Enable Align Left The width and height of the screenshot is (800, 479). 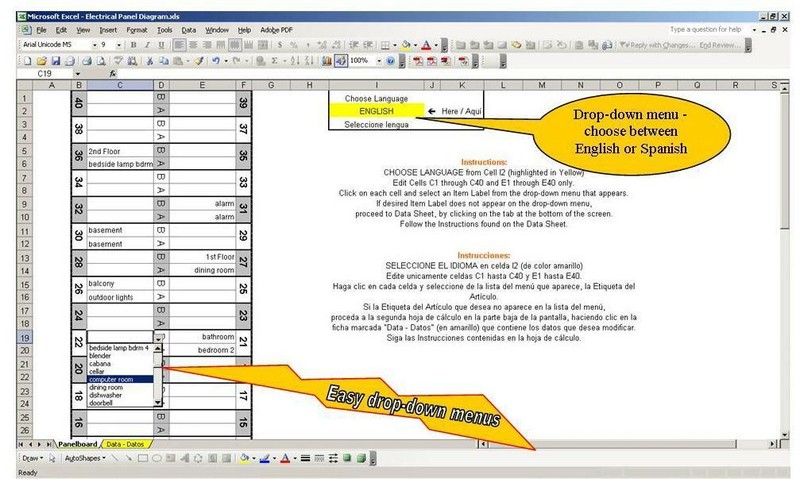179,45
